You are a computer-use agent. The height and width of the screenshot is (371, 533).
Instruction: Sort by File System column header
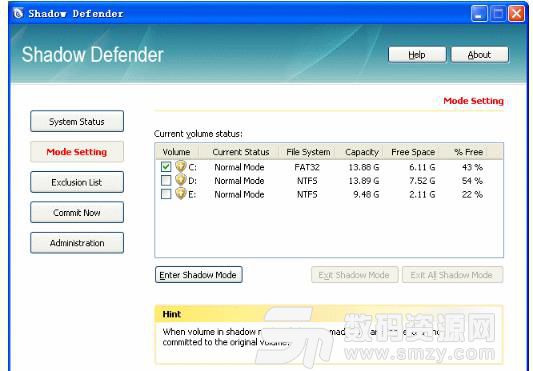tap(308, 152)
